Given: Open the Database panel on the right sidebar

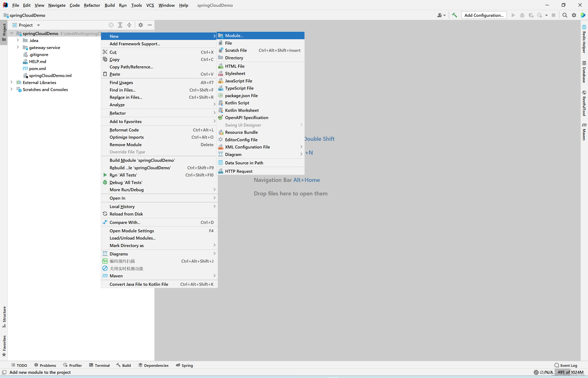Looking at the screenshot, I should [x=584, y=71].
